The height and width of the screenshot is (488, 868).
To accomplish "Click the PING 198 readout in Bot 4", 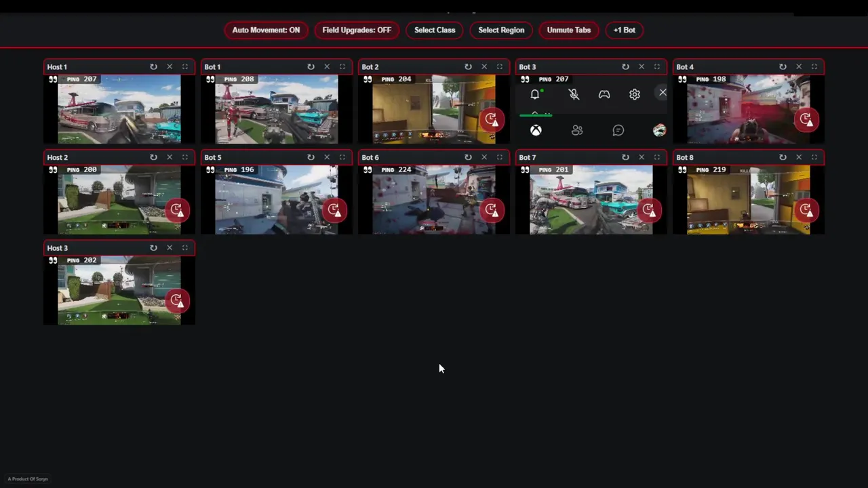I will [711, 79].
